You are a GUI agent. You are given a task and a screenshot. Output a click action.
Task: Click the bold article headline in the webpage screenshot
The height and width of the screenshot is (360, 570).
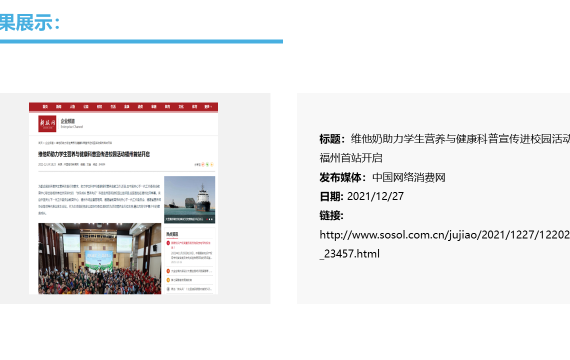pos(94,154)
